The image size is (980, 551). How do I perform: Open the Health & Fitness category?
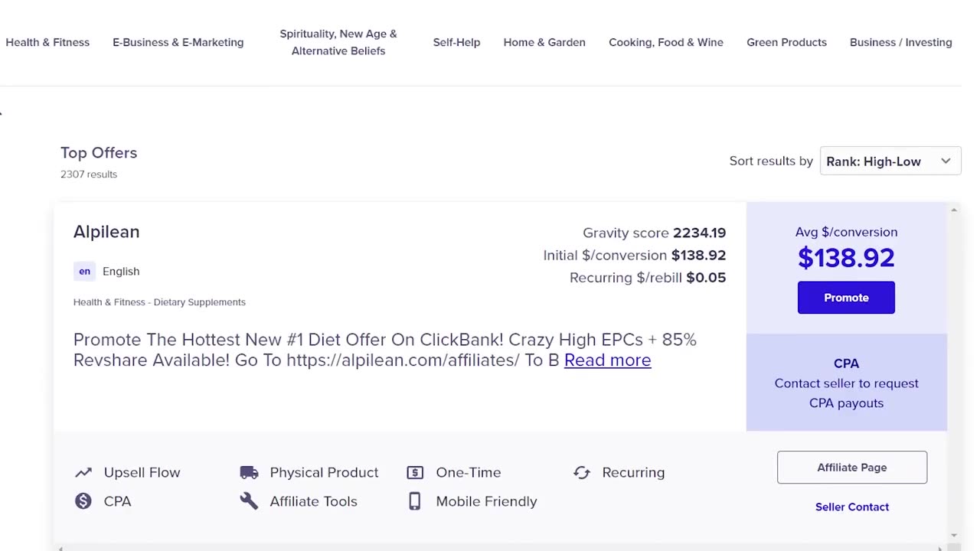point(47,42)
